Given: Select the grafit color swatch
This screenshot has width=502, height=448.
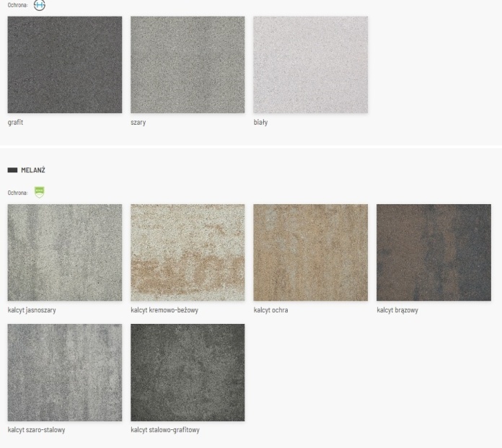Looking at the screenshot, I should pos(64,65).
